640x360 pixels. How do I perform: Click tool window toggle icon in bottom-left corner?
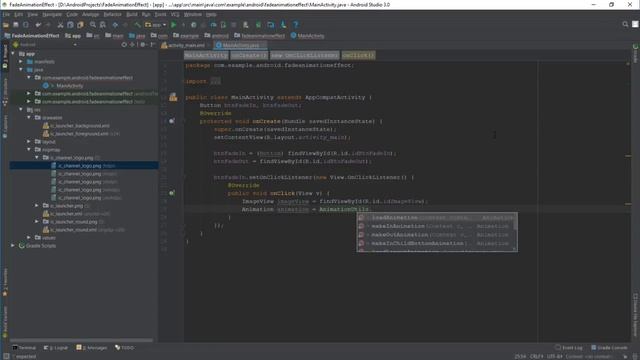6,356
